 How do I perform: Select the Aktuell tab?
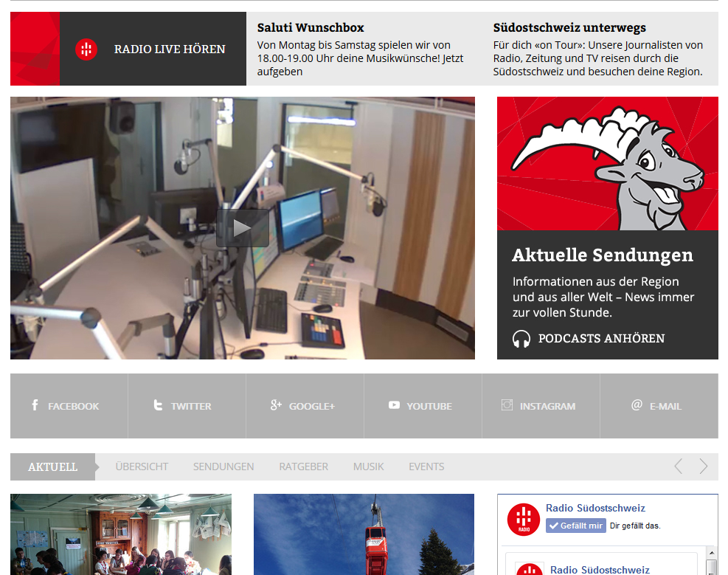(52, 466)
